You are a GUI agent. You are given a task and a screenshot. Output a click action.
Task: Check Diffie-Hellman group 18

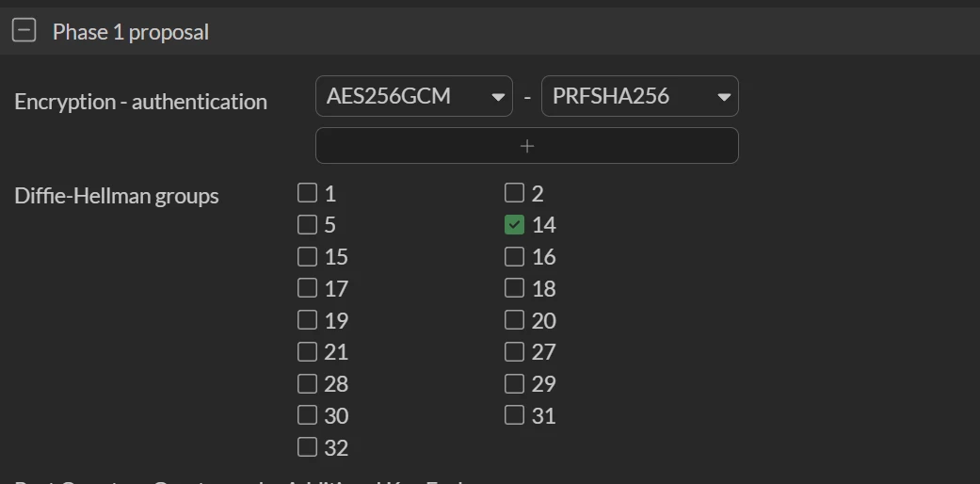click(x=514, y=288)
